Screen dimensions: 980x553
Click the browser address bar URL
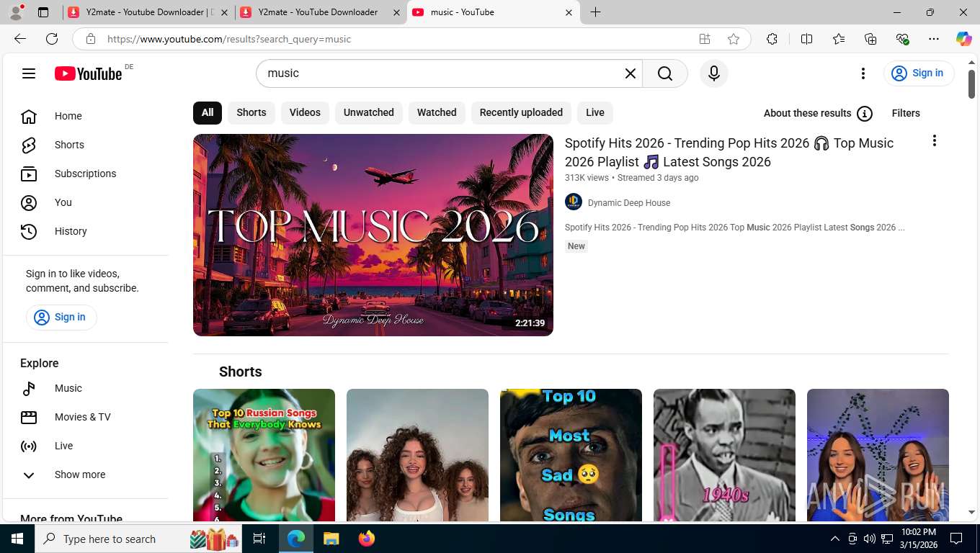click(x=229, y=39)
